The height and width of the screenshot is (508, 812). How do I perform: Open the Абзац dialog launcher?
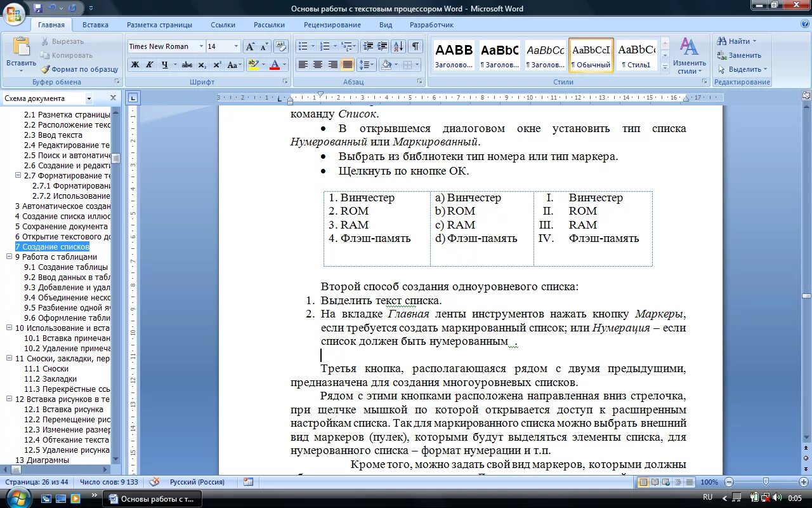420,82
